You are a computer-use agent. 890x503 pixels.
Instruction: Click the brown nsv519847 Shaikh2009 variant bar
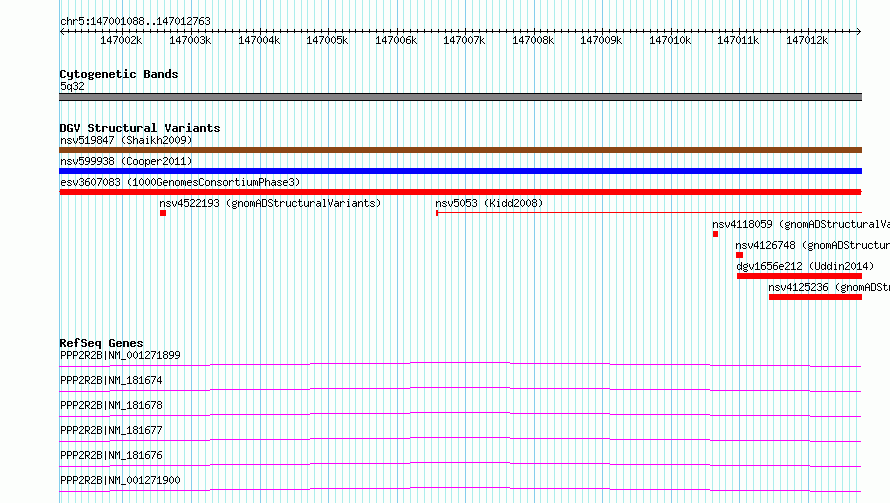click(460, 150)
